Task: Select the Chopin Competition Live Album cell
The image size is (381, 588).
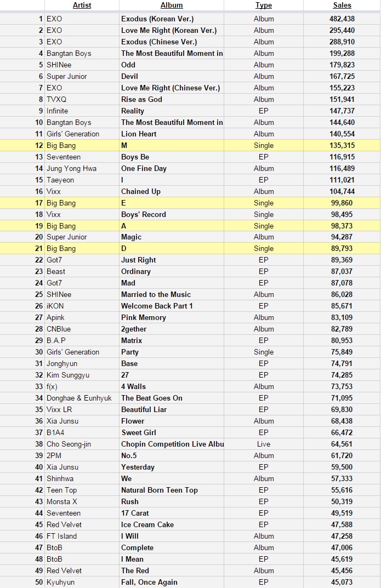Action: point(172,444)
